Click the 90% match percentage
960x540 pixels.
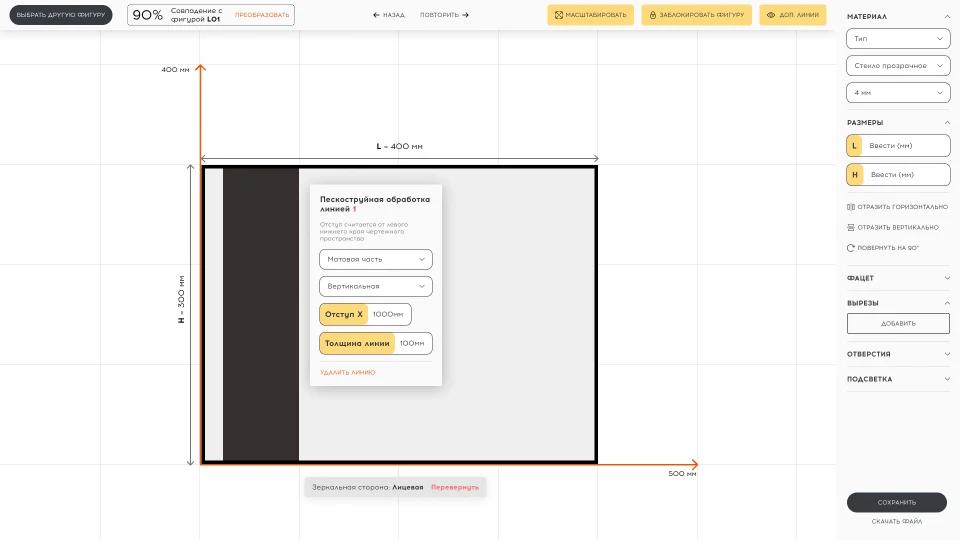148,15
